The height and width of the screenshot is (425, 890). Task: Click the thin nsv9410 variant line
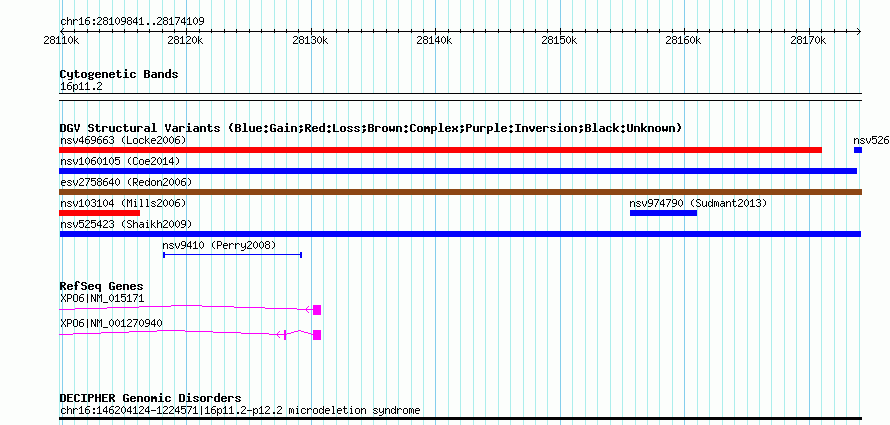point(233,255)
